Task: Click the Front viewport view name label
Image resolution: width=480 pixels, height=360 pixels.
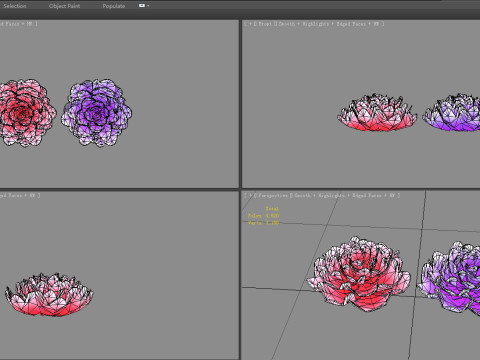Action: 265,24
